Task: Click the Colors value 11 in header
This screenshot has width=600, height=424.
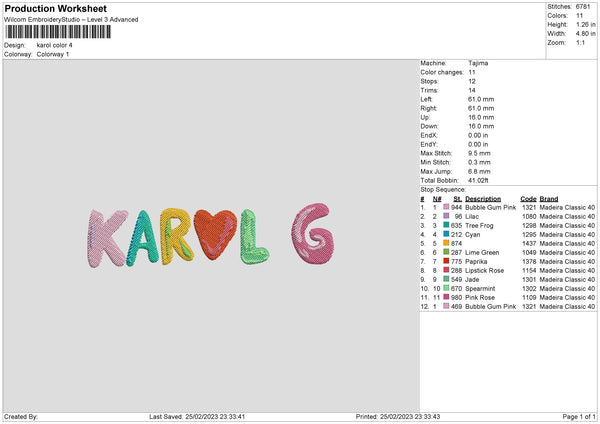Action: coord(580,16)
